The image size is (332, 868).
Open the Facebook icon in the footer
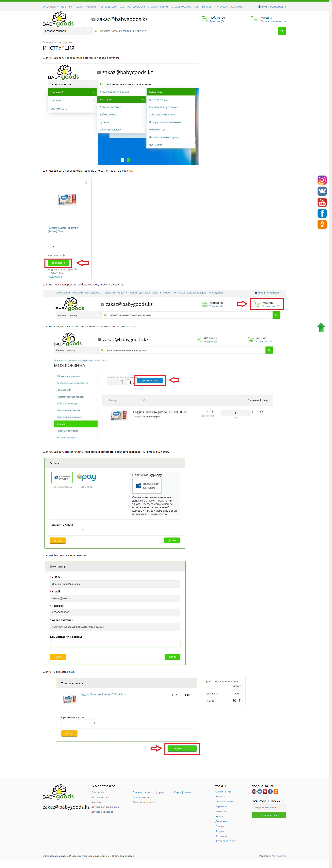pyautogui.click(x=270, y=791)
